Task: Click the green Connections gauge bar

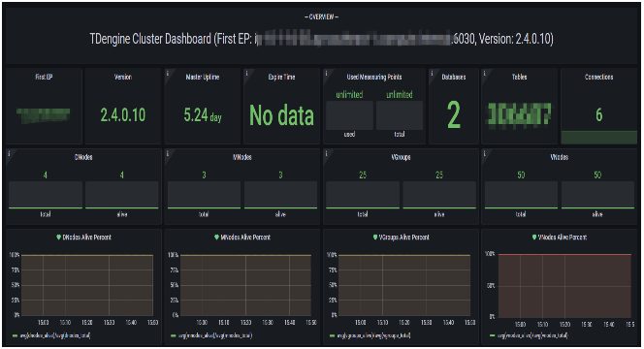Action: pos(598,137)
